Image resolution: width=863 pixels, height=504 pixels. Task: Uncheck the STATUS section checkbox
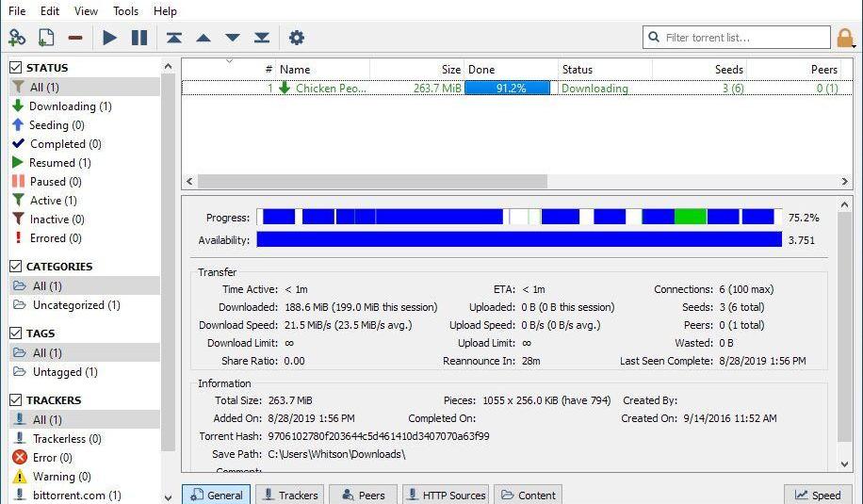coord(16,68)
